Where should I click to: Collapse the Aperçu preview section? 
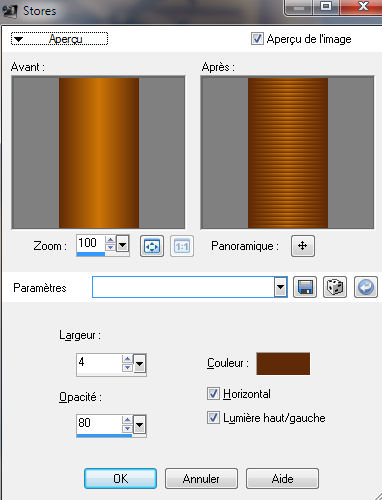point(59,39)
